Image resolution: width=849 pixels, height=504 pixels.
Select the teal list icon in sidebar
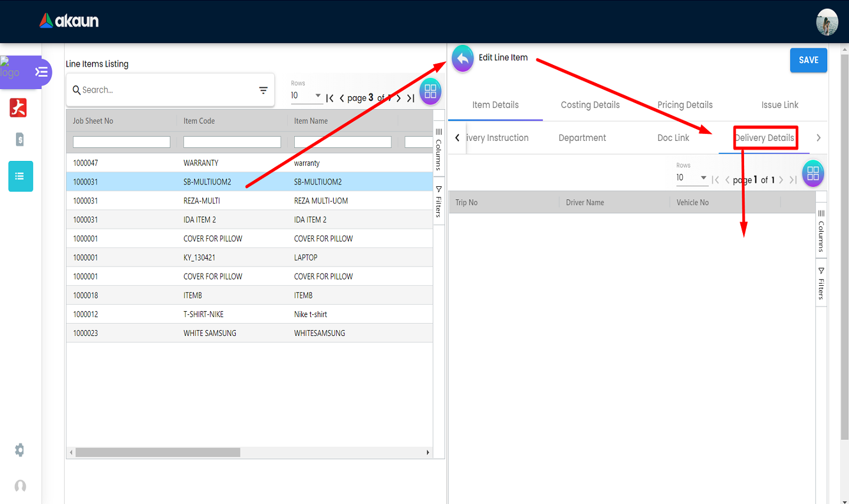pos(21,176)
